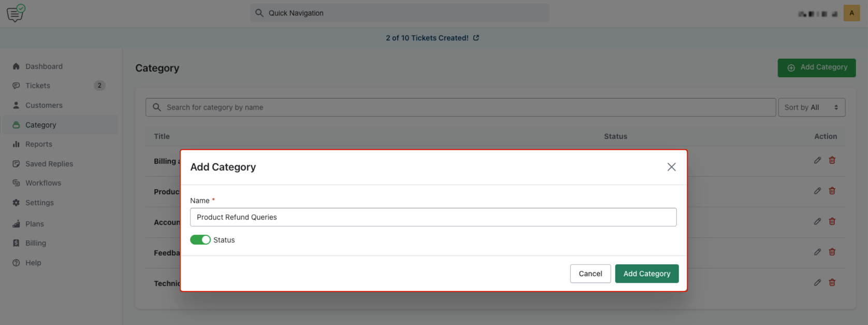Image resolution: width=868 pixels, height=325 pixels.
Task: Open Workflows from the sidebar
Action: pyautogui.click(x=43, y=183)
